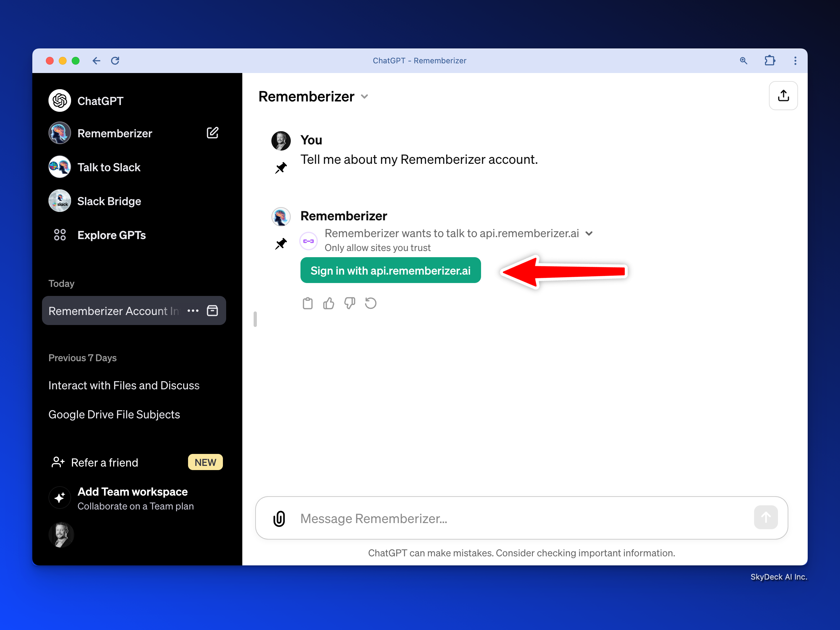Regenerate the Rememberizer response
The width and height of the screenshot is (840, 630).
pos(371,303)
